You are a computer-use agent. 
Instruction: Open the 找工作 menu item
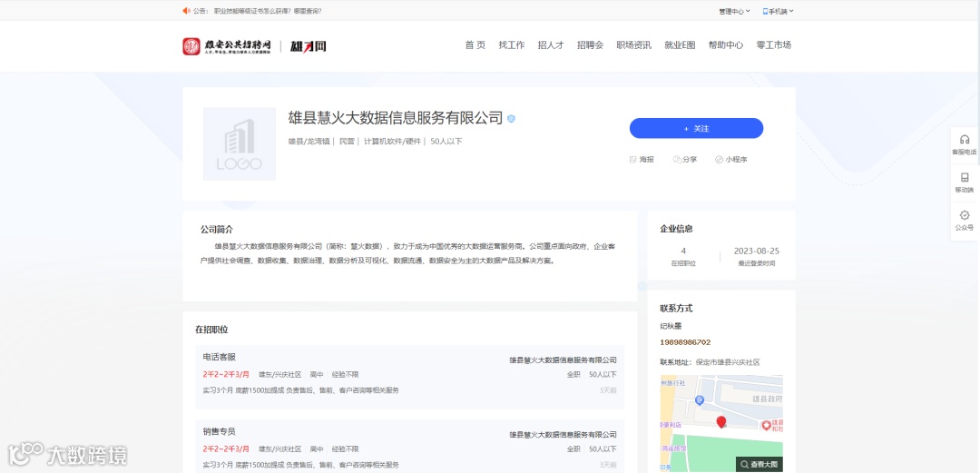point(511,45)
